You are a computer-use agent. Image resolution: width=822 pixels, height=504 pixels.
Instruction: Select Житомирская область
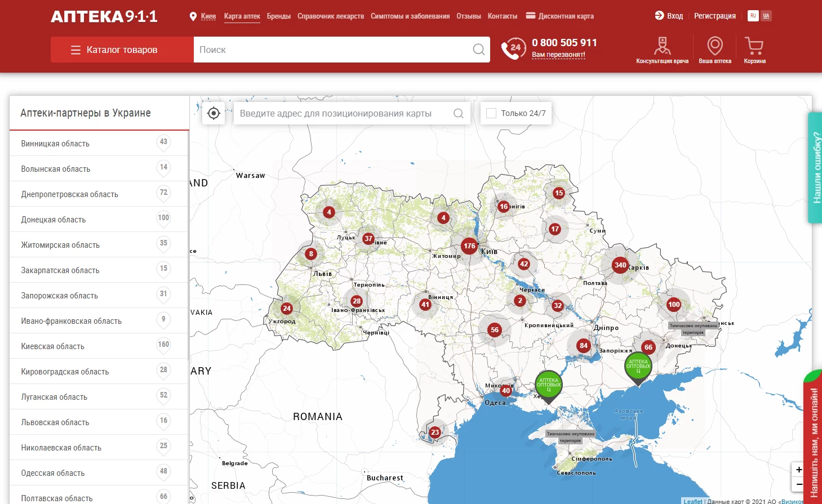(99, 245)
